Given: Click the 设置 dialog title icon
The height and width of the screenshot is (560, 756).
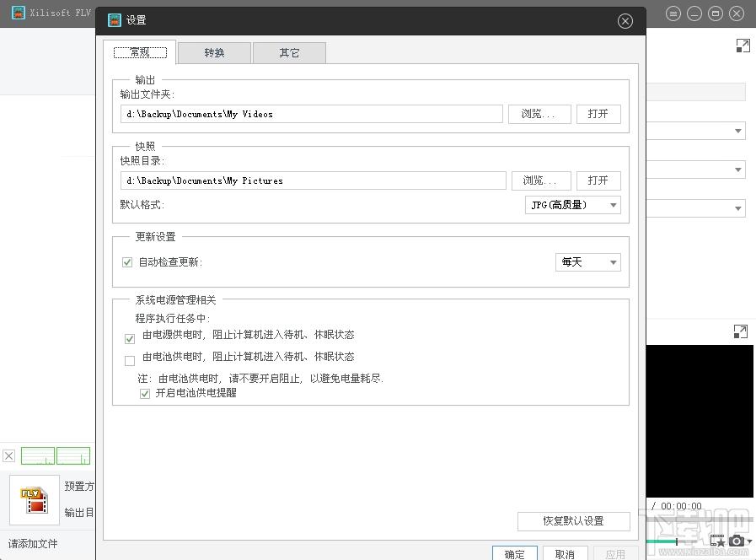Looking at the screenshot, I should tap(115, 20).
